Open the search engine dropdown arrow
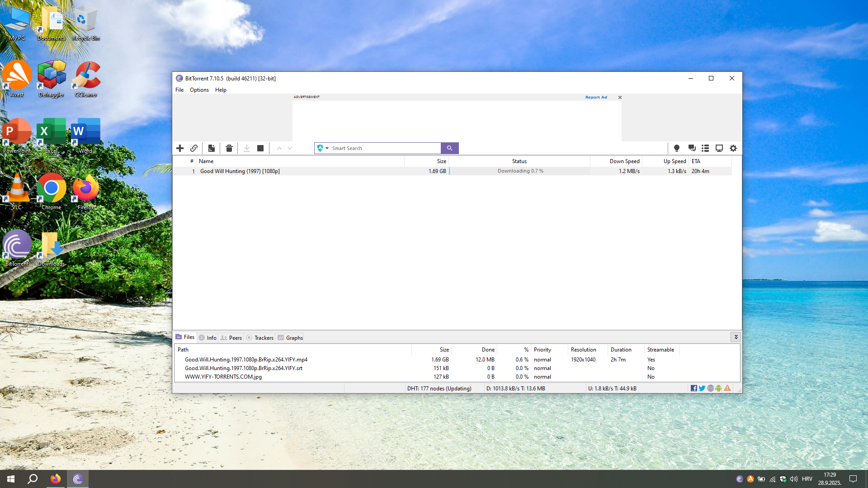Image resolution: width=868 pixels, height=488 pixels. tap(327, 148)
